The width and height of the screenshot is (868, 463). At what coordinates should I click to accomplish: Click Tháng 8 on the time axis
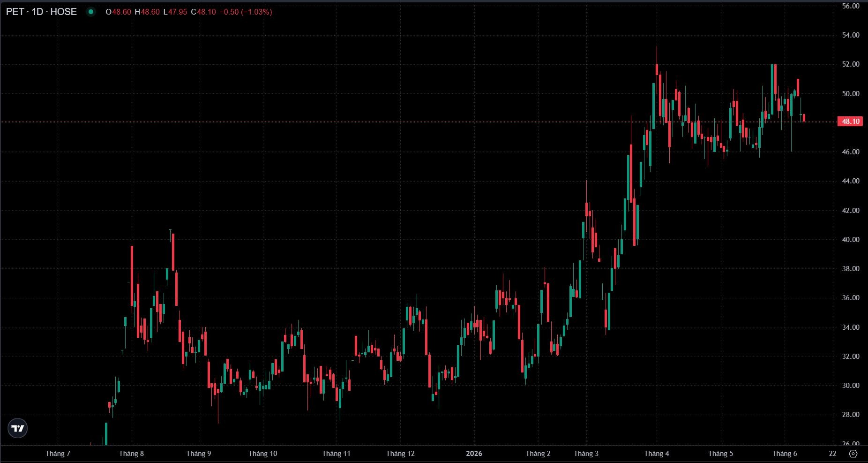pos(132,454)
